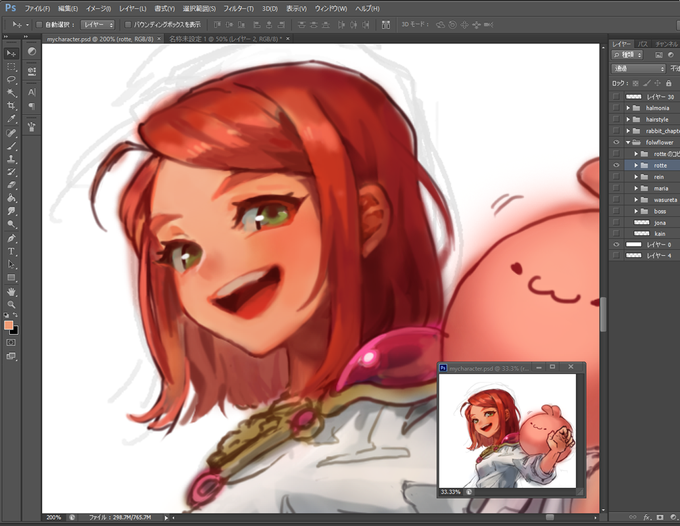The height and width of the screenshot is (526, 680).
Task: Select the Brush tool
Action: coord(11,146)
